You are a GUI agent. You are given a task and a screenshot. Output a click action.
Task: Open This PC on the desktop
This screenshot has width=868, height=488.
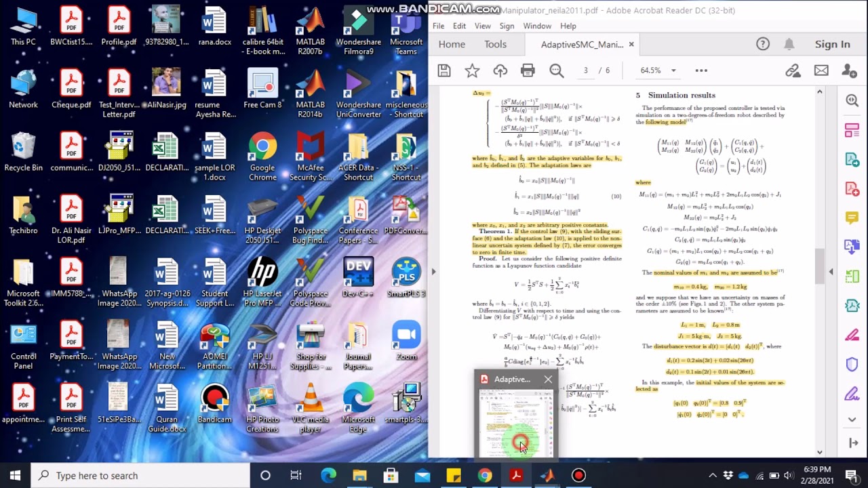[x=23, y=26]
